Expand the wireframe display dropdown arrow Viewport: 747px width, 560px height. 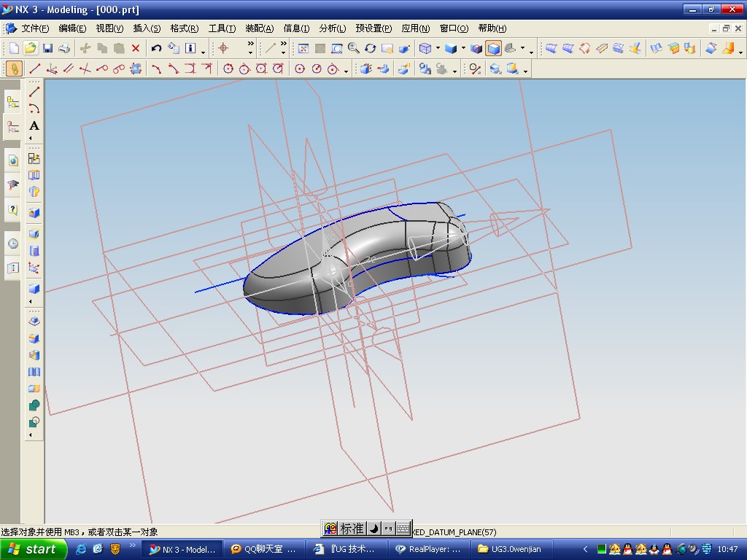[438, 49]
